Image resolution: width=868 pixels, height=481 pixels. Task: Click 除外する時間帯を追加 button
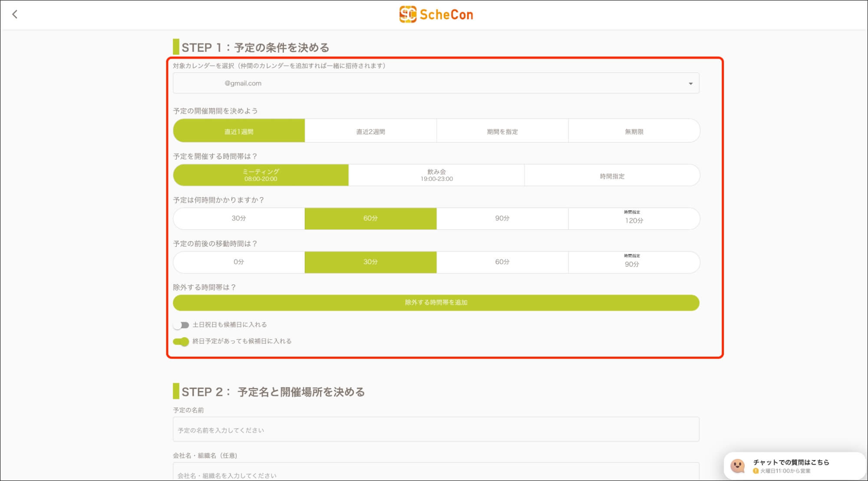click(436, 302)
